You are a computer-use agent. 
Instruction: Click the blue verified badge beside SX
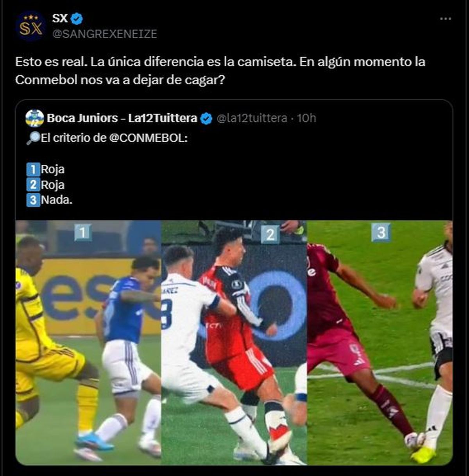coord(76,18)
